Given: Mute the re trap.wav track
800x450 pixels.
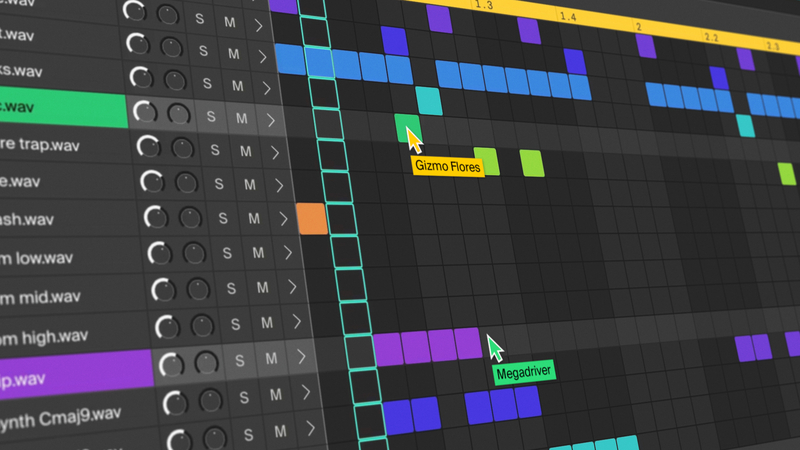Looking at the screenshot, I should pyautogui.click(x=245, y=152).
